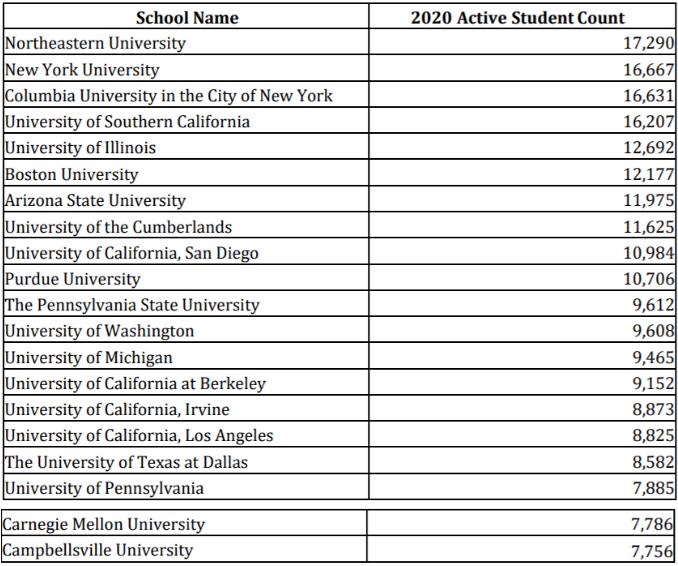Viewport: 678px width, 566px height.
Task: Select University of the Cumberlands cell
Action: pos(118,227)
